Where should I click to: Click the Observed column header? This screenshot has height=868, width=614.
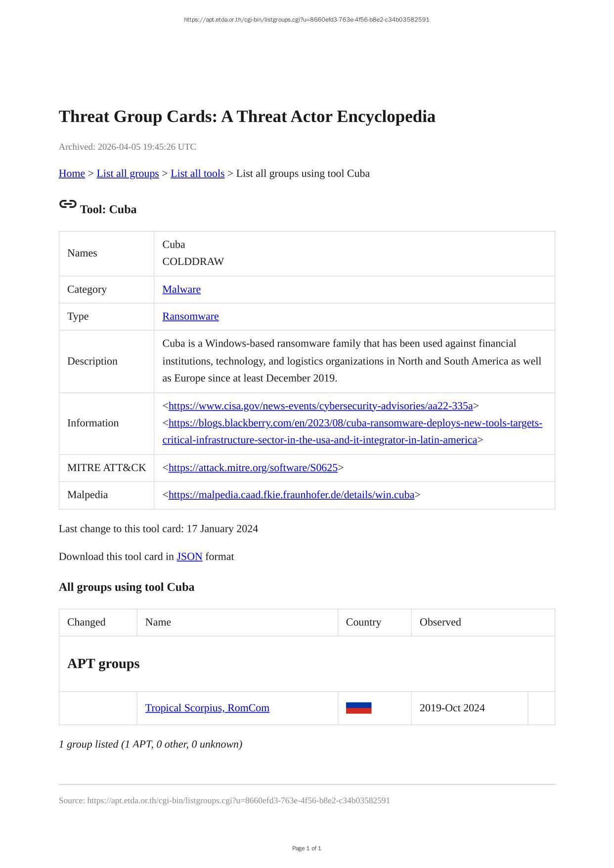coord(440,622)
